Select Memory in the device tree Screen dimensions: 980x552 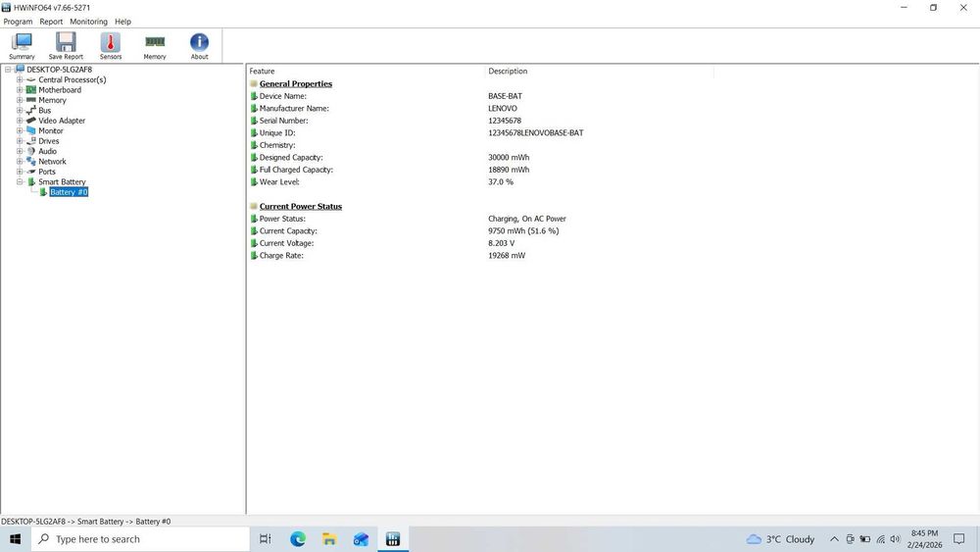(x=52, y=100)
